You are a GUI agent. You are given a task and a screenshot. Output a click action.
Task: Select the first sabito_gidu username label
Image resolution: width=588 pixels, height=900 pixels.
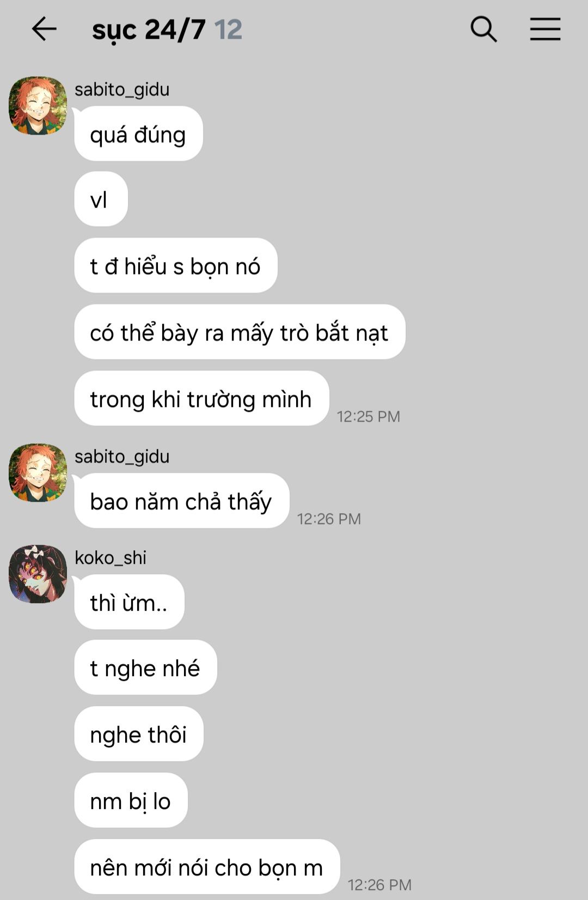coord(122,89)
